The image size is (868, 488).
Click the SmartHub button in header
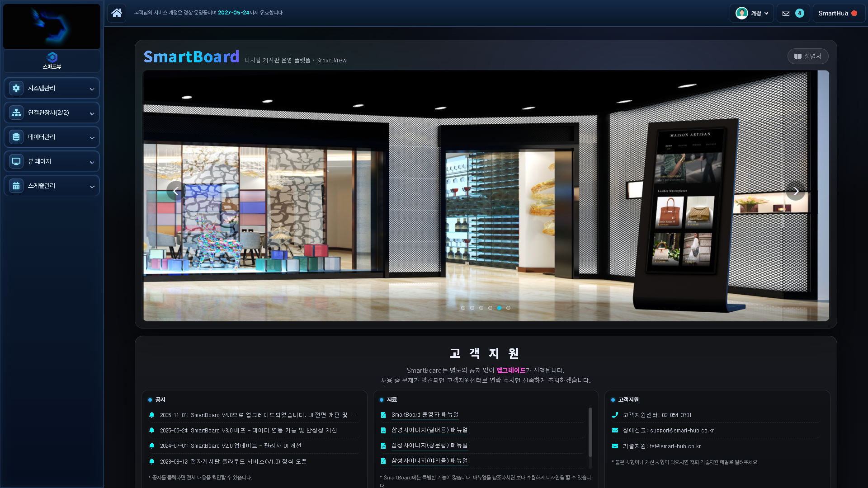tap(839, 13)
